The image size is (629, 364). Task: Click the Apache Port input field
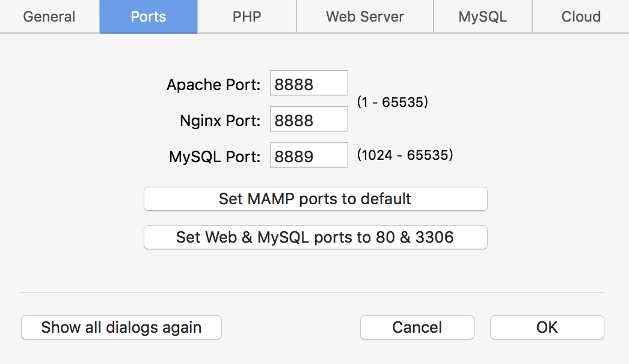309,83
